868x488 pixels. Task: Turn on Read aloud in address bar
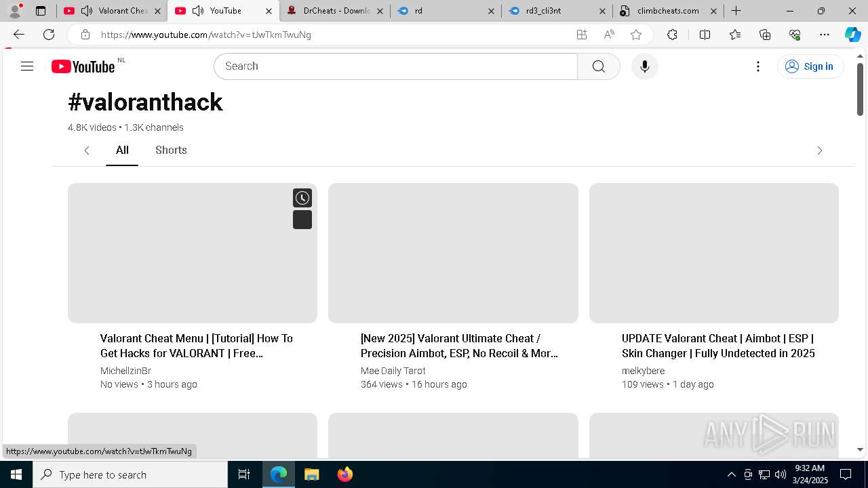click(609, 35)
